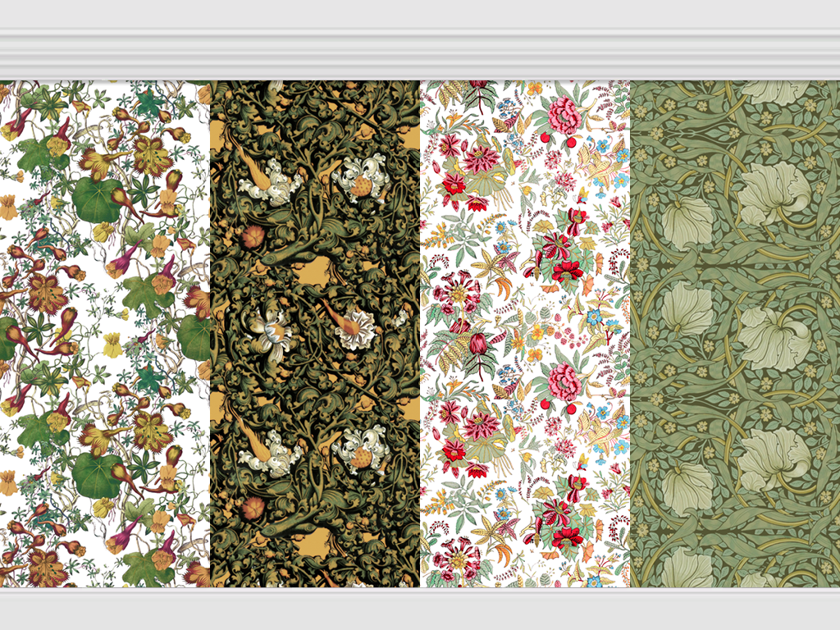Pick the colorful red floral wallpaper panel

click(525, 328)
